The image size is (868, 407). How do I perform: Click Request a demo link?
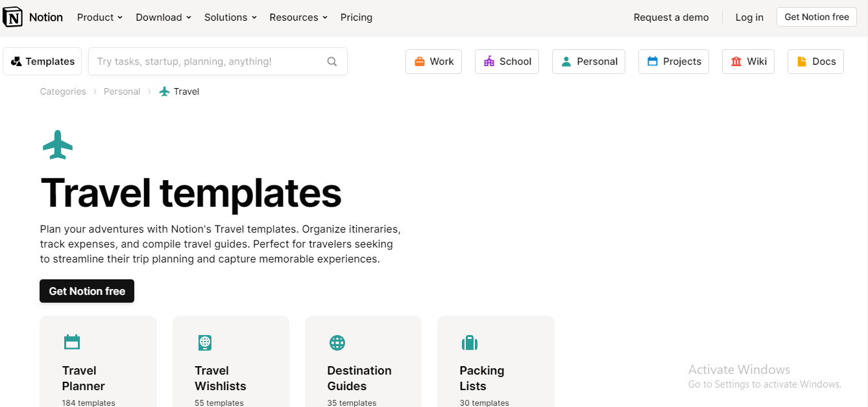pyautogui.click(x=671, y=17)
